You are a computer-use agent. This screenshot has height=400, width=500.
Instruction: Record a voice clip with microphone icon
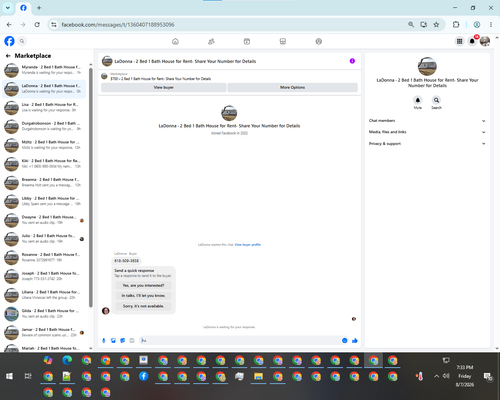(104, 340)
